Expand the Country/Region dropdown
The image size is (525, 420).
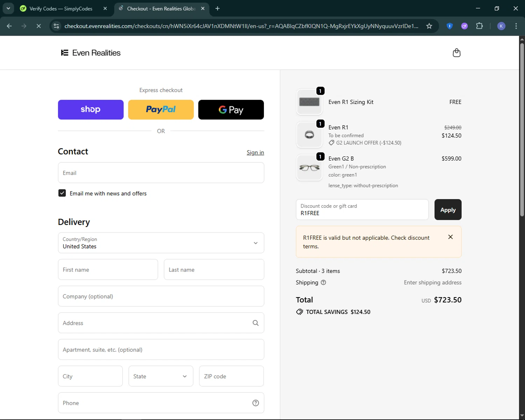click(161, 243)
